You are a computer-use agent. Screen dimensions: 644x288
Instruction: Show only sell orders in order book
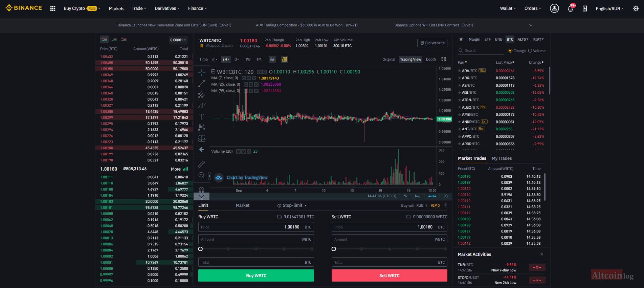click(124, 40)
